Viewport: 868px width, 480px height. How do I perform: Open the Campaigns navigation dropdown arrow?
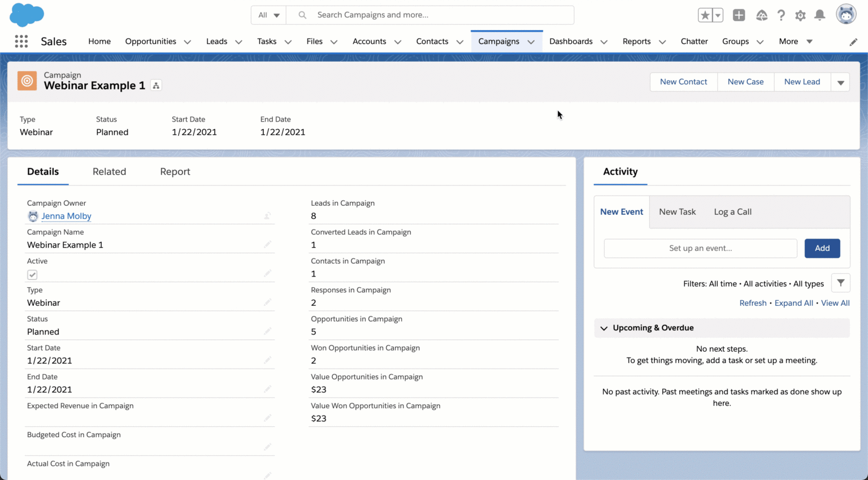tap(530, 41)
